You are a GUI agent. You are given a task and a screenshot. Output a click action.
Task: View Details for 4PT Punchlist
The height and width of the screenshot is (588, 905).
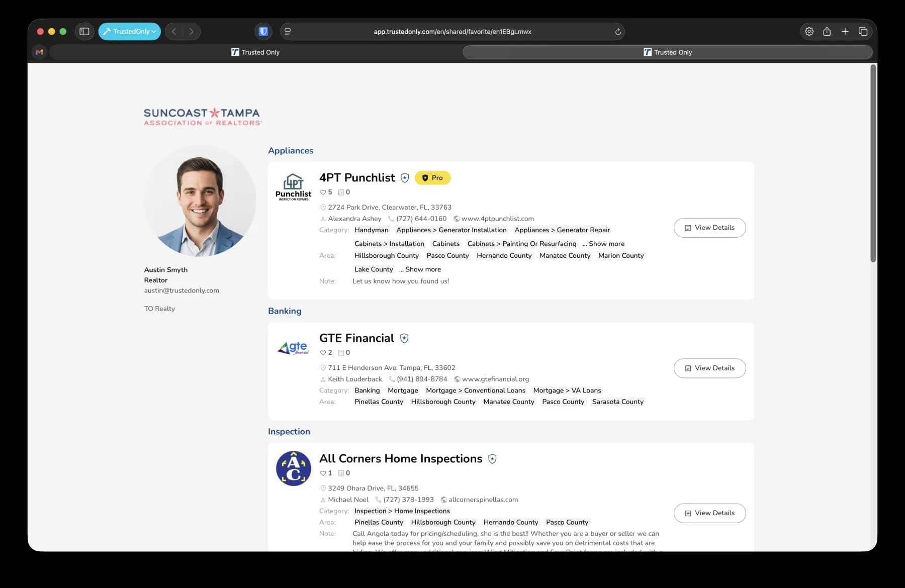709,228
